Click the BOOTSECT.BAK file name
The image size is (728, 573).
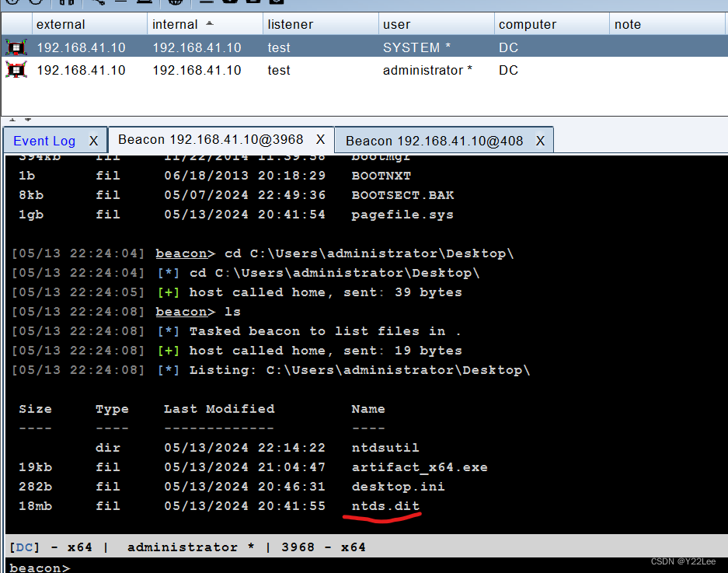(402, 195)
